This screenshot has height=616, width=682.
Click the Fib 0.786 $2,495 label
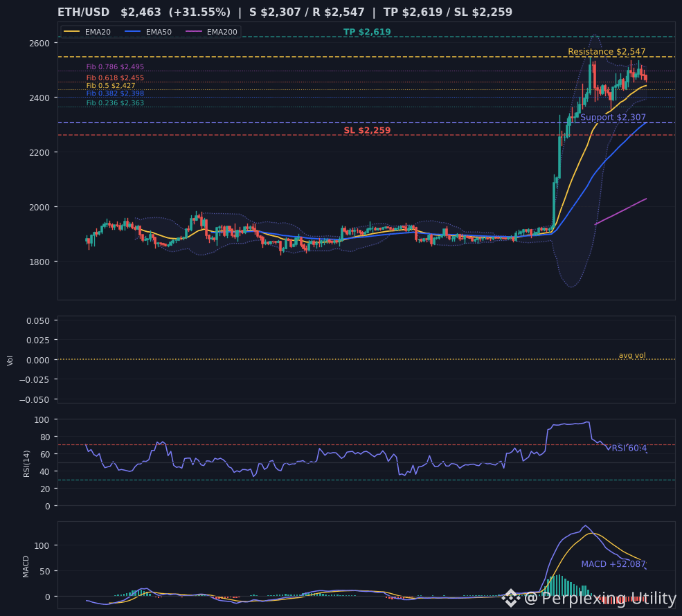click(x=115, y=67)
